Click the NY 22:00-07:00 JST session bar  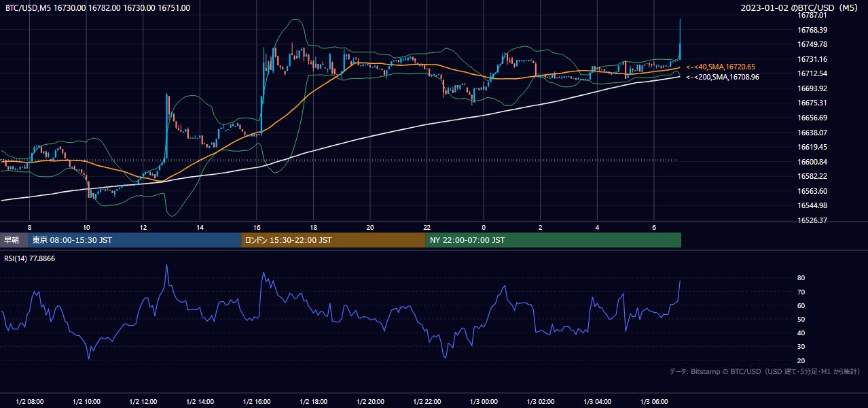click(554, 240)
